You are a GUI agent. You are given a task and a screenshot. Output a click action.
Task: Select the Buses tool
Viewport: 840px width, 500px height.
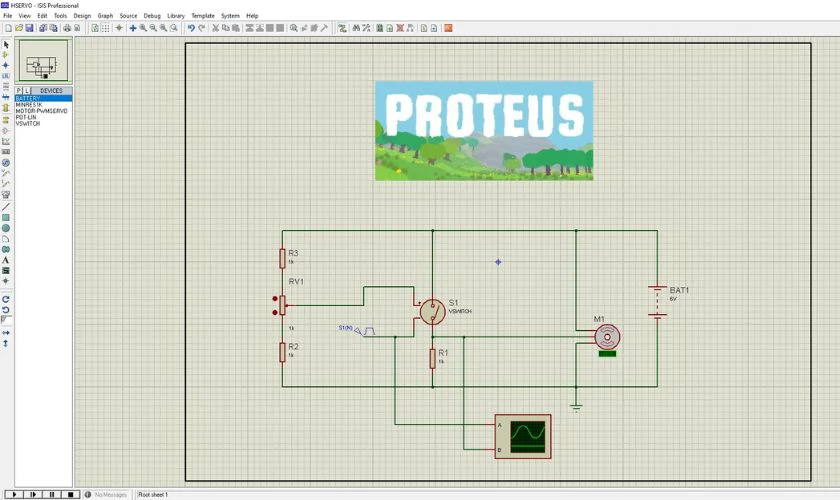6,97
